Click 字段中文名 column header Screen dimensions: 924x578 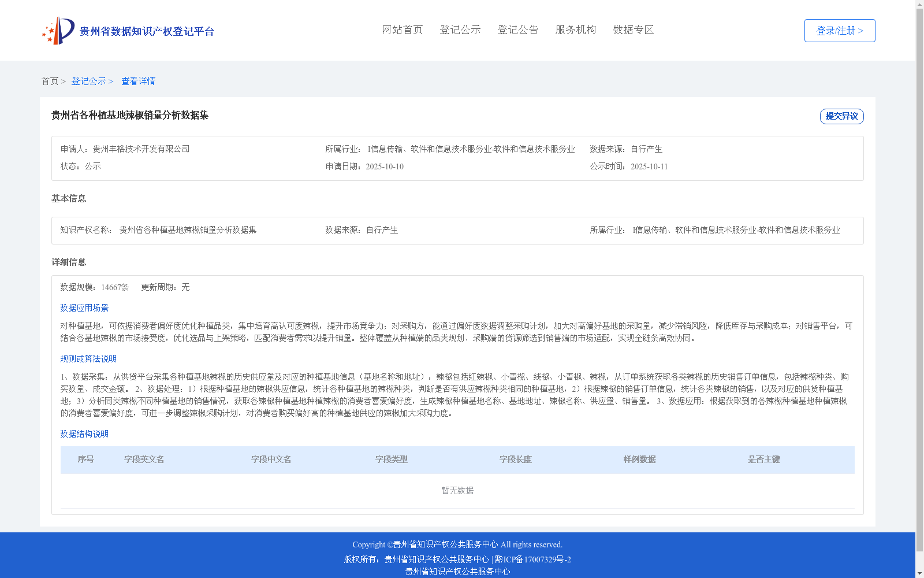[271, 460]
